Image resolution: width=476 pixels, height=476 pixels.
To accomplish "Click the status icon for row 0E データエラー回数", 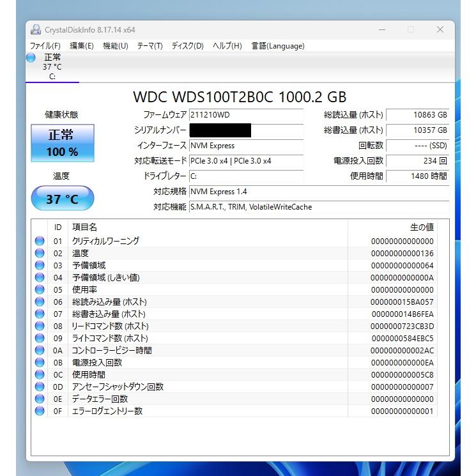I will point(40,399).
